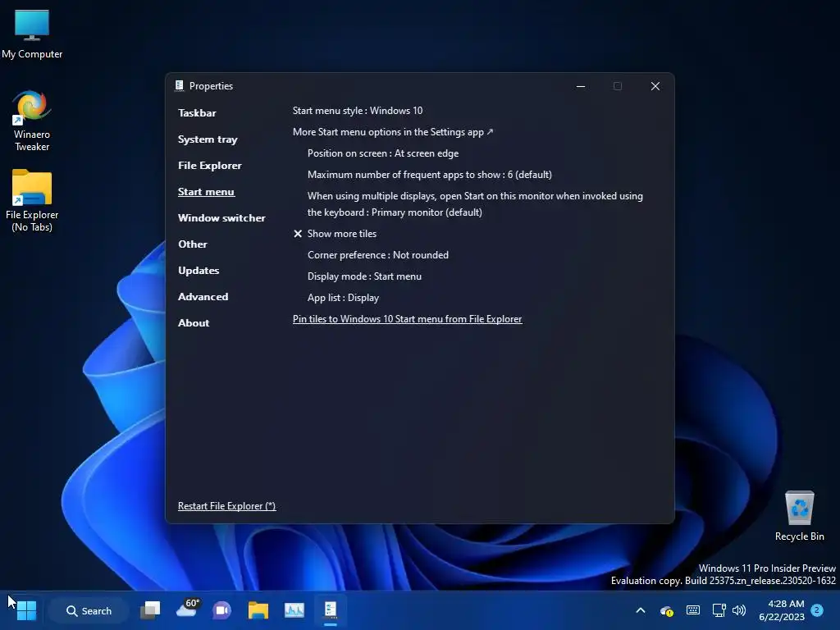The width and height of the screenshot is (840, 630).
Task: Click the taskbar Search box
Action: pos(89,611)
